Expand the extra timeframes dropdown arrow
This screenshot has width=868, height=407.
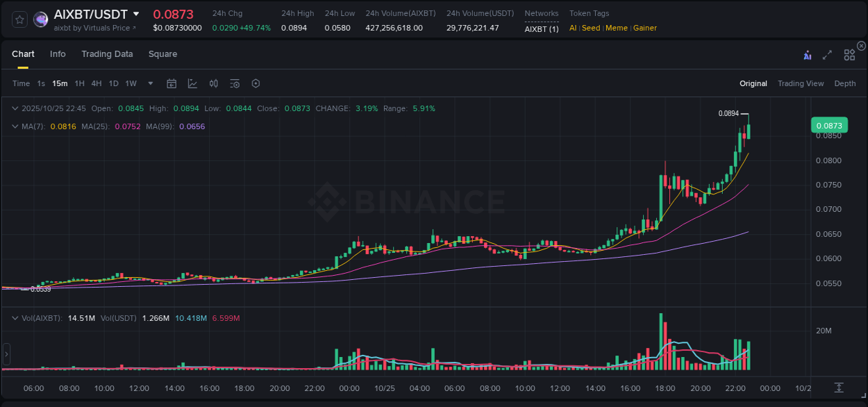coord(149,83)
